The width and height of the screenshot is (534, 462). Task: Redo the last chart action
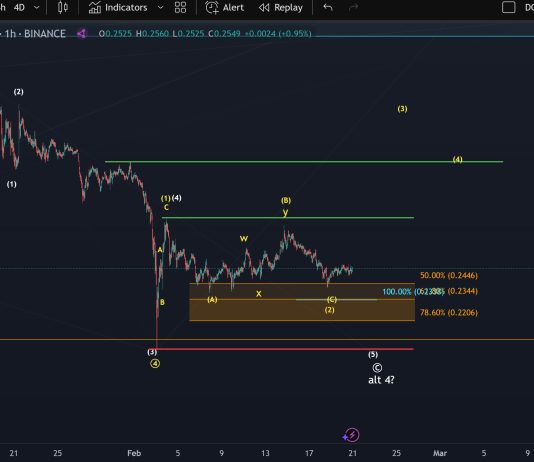coord(354,7)
